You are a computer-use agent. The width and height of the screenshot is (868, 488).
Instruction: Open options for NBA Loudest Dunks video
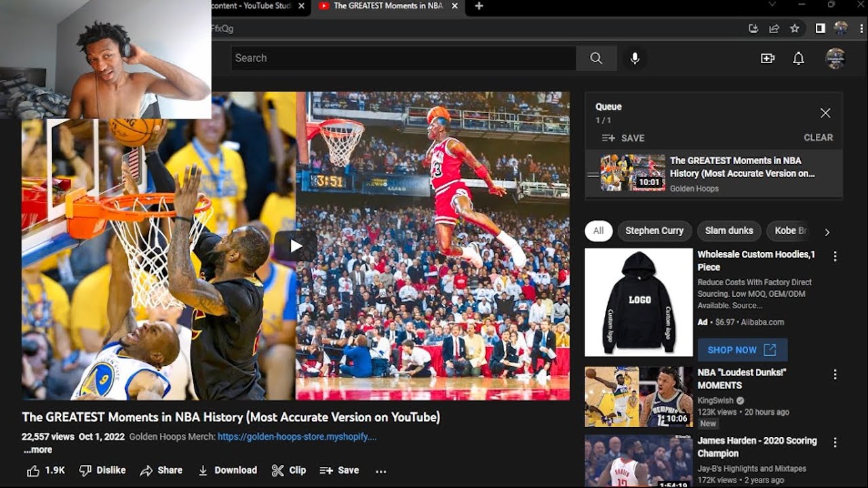click(x=835, y=375)
